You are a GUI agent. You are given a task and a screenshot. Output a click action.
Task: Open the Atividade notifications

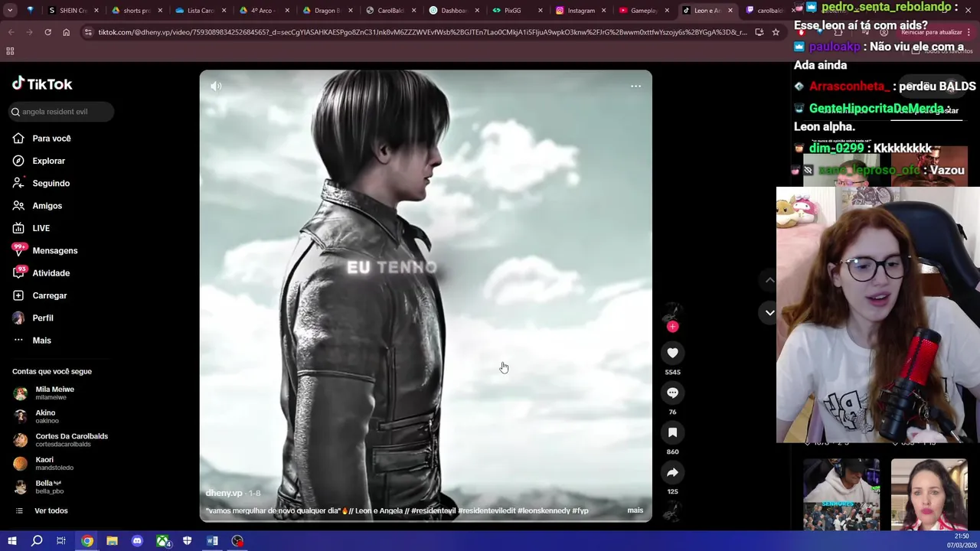[51, 273]
